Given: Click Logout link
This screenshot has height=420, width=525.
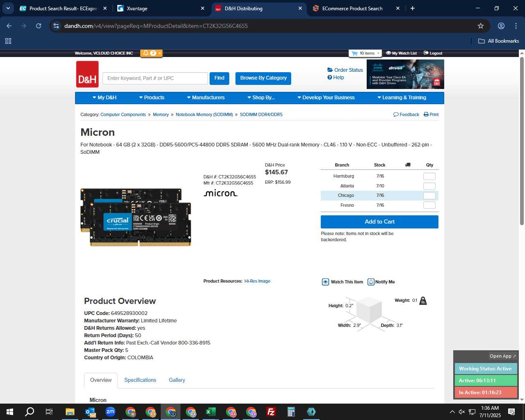Looking at the screenshot, I should pyautogui.click(x=433, y=53).
